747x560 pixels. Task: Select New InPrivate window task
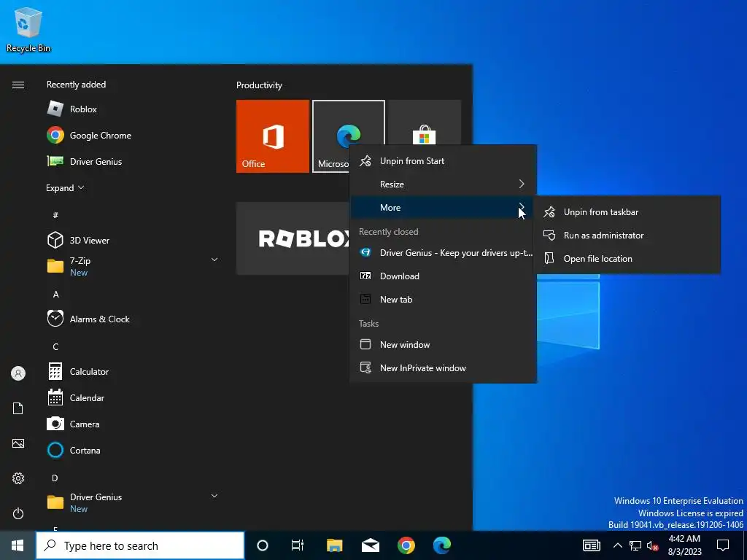click(443, 367)
